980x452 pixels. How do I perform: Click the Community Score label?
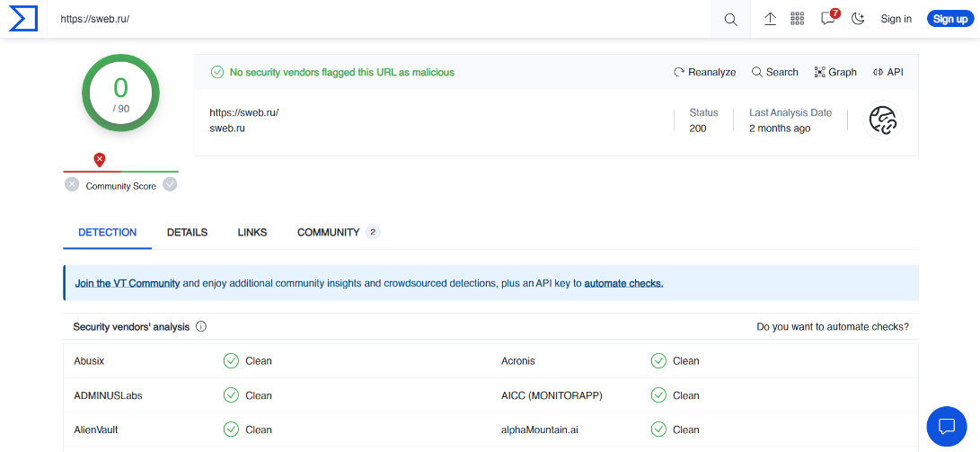[x=120, y=186]
